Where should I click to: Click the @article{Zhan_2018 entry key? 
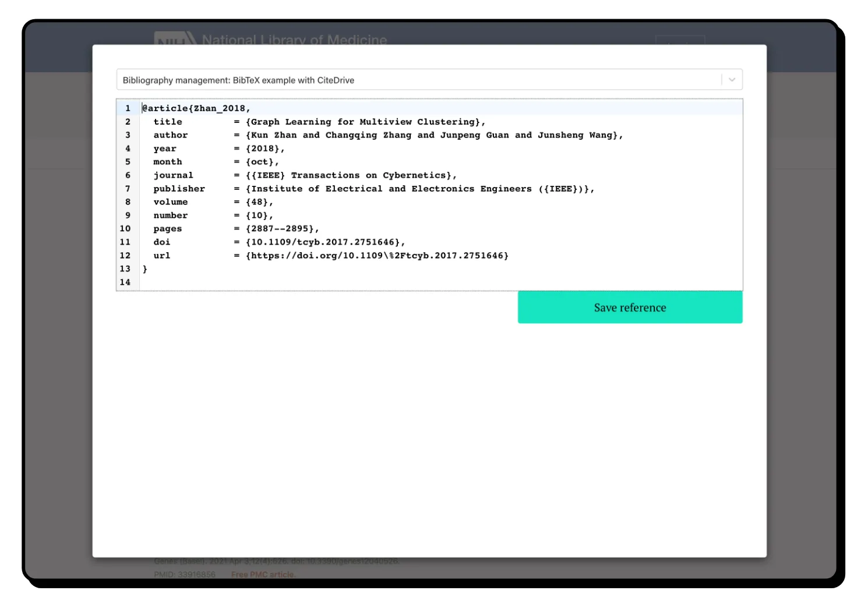(x=196, y=108)
